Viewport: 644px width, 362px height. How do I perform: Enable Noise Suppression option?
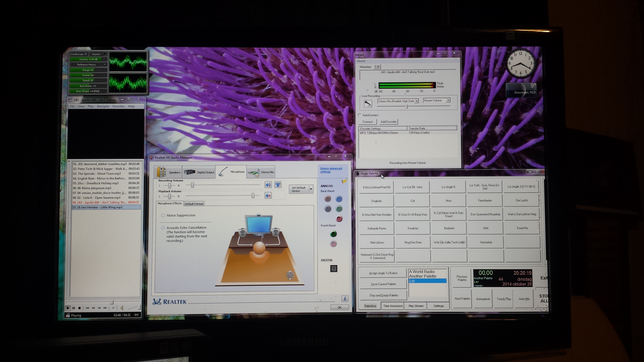click(163, 215)
